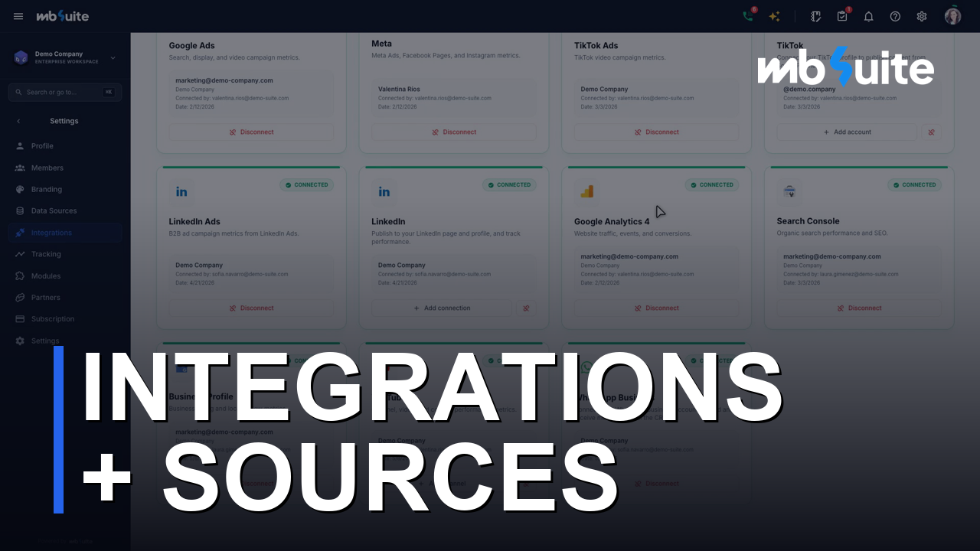Add connection on the LinkedIn card
The height and width of the screenshot is (551, 980).
click(442, 308)
